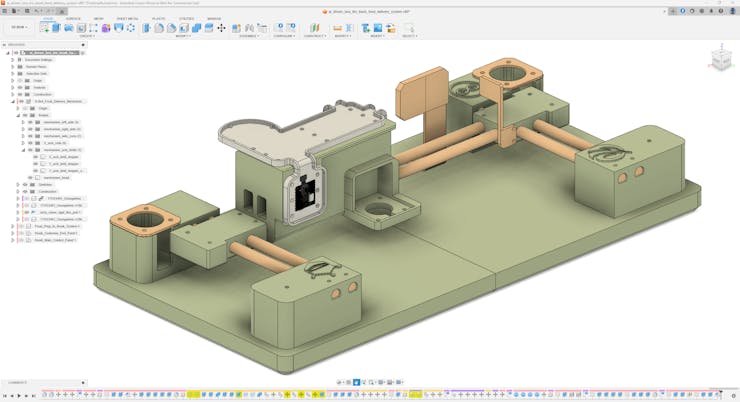
Task: Switch to the Surface tab
Action: (x=73, y=18)
